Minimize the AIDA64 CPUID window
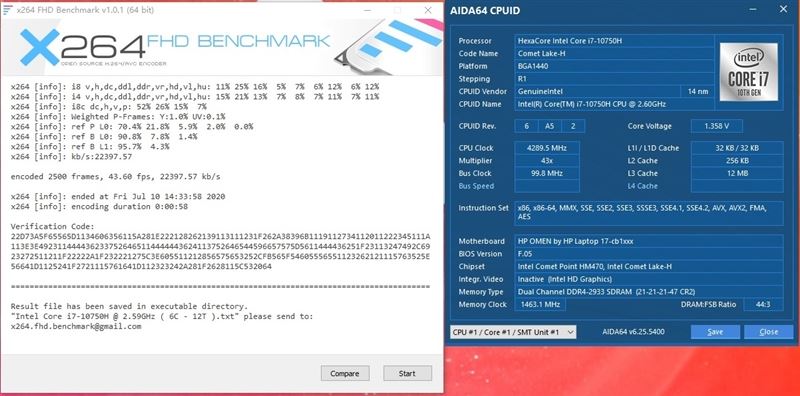The height and width of the screenshot is (396, 800). (754, 9)
